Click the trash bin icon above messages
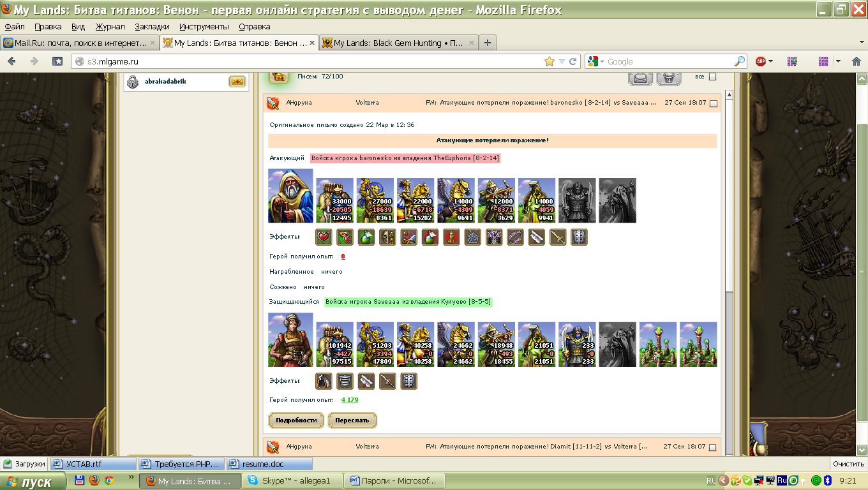The height and width of the screenshot is (490, 868). pyautogui.click(x=669, y=78)
